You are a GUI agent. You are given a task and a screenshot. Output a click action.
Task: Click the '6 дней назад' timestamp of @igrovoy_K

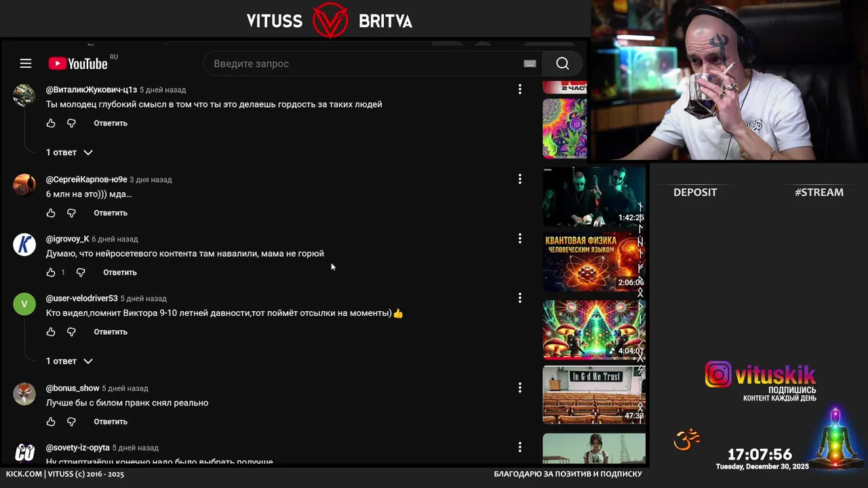[x=115, y=239]
